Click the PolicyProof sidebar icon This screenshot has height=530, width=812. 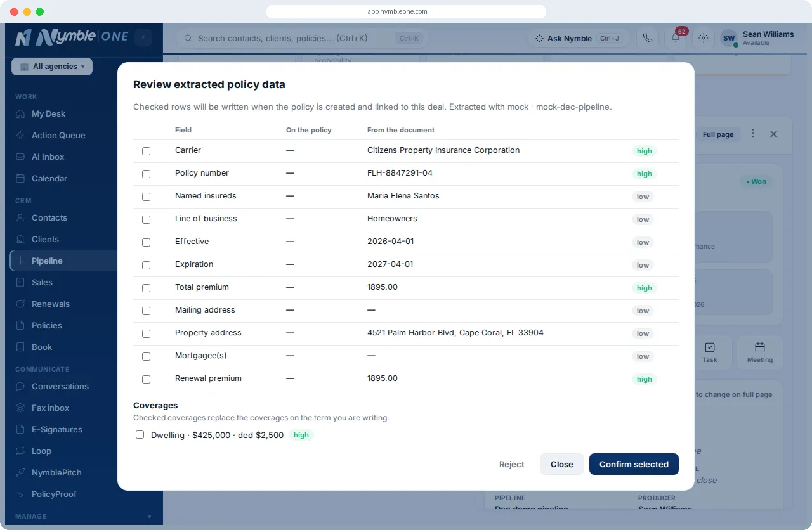(20, 494)
